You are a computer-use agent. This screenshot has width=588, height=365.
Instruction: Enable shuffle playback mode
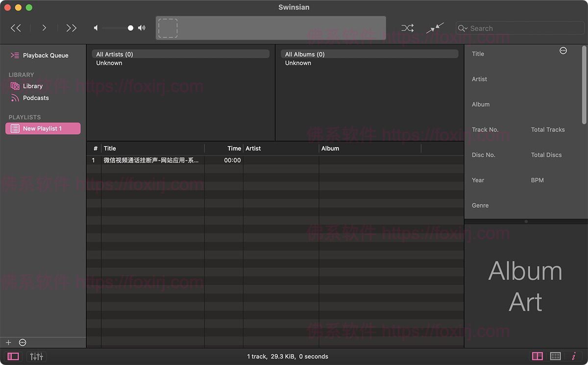407,28
